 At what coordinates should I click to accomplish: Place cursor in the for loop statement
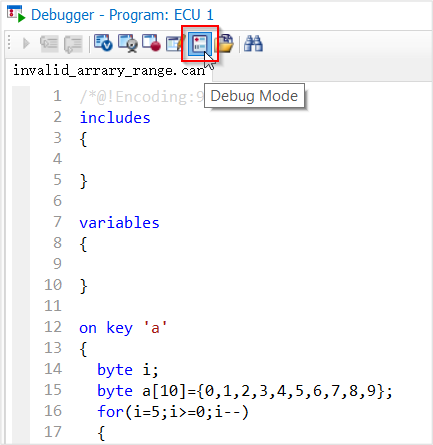(173, 412)
